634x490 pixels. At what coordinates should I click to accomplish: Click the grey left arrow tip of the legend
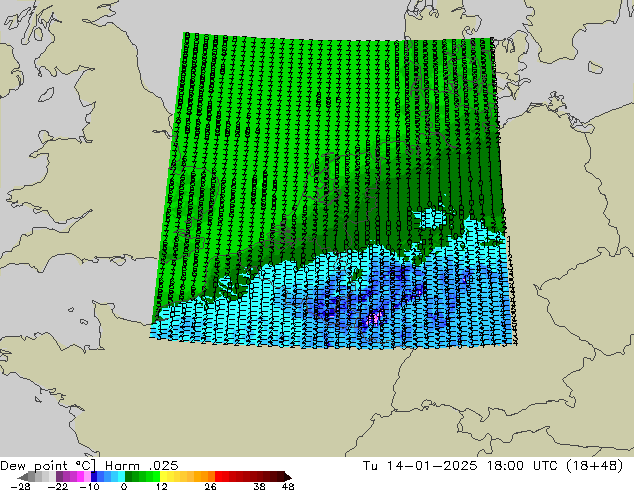tap(23, 477)
